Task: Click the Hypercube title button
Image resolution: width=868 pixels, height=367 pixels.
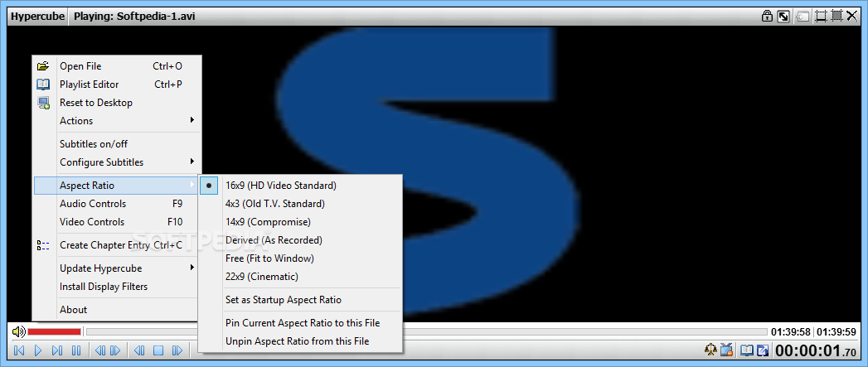Action: tap(36, 16)
